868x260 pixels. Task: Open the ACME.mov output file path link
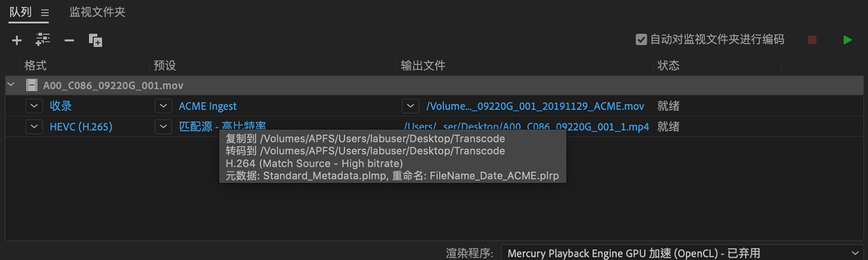point(535,106)
